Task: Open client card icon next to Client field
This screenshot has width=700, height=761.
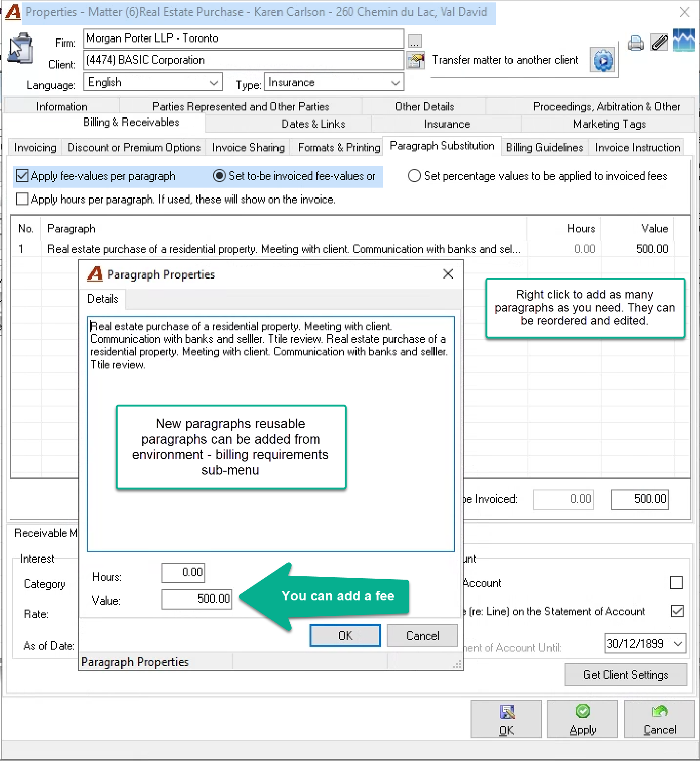Action: 415,60
